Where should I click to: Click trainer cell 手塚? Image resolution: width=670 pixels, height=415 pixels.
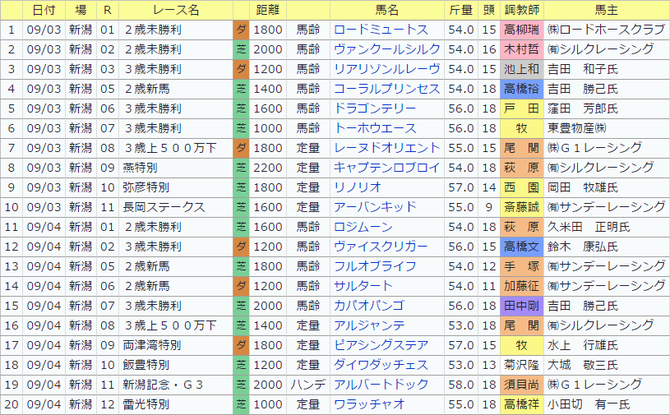click(522, 266)
